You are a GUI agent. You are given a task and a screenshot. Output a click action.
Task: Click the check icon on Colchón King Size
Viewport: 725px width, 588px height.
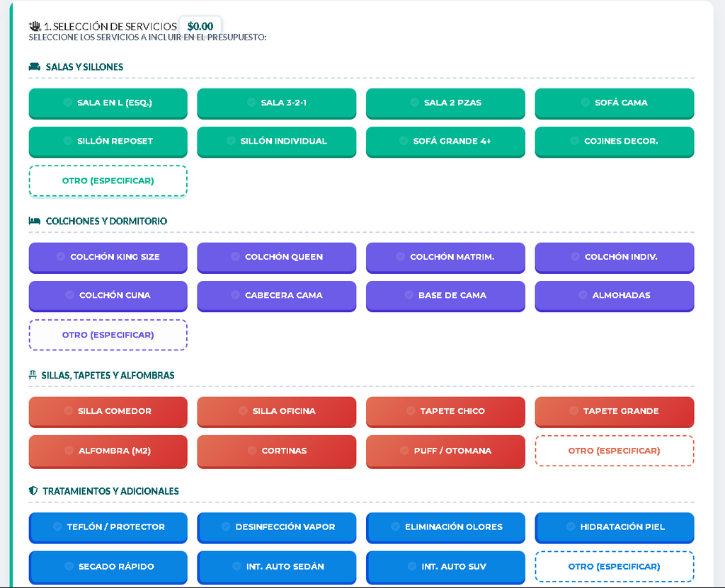61,257
